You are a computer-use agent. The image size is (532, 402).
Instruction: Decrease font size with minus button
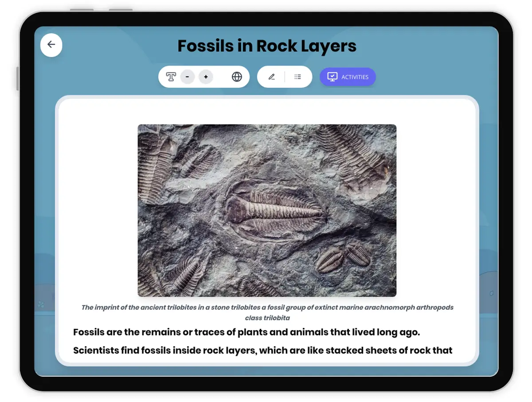pyautogui.click(x=188, y=77)
